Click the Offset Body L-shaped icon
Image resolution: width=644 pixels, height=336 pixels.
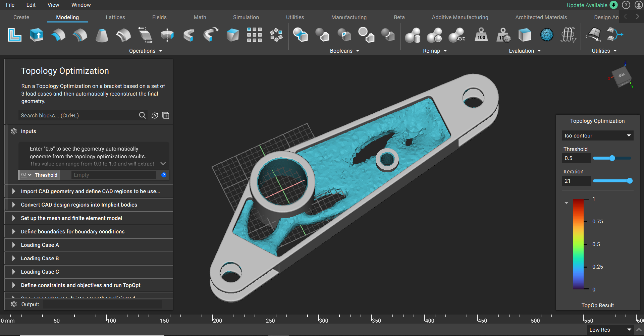pos(14,35)
